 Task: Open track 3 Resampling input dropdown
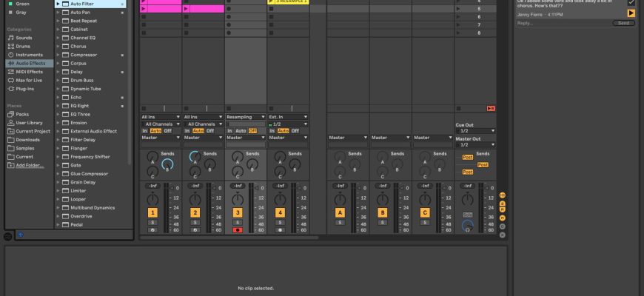(246, 117)
